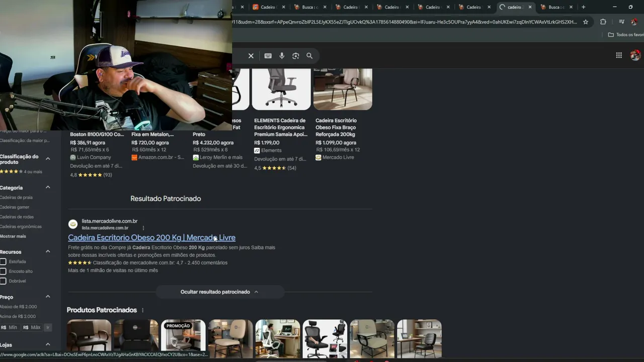The width and height of the screenshot is (644, 362).
Task: Click the browser address bar URL
Action: click(x=405, y=22)
